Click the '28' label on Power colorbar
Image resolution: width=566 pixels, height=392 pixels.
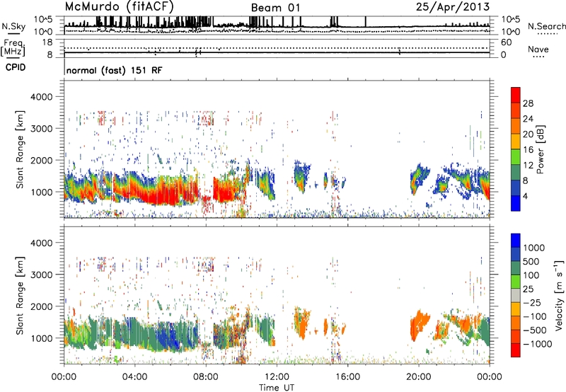click(x=528, y=103)
